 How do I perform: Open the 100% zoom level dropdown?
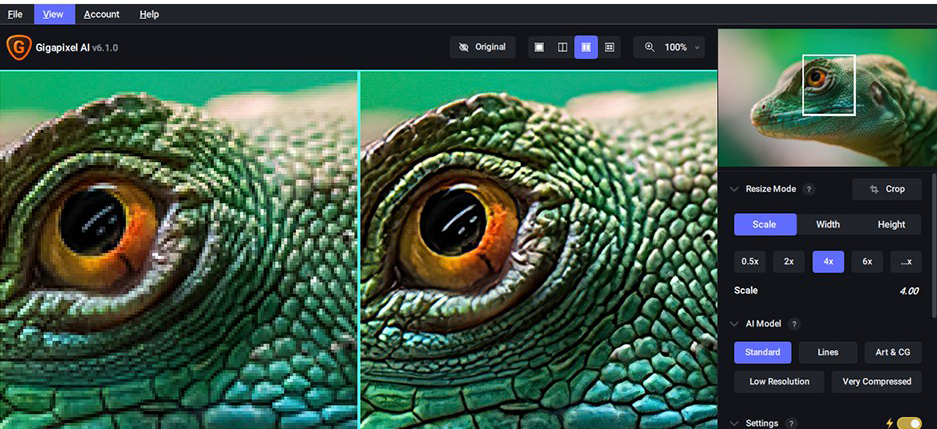tap(682, 47)
